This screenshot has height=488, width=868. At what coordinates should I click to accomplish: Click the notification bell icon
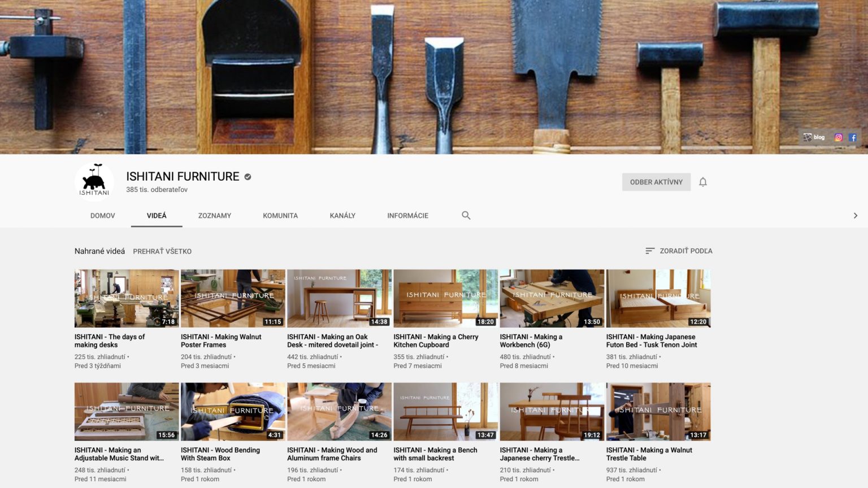pyautogui.click(x=703, y=182)
